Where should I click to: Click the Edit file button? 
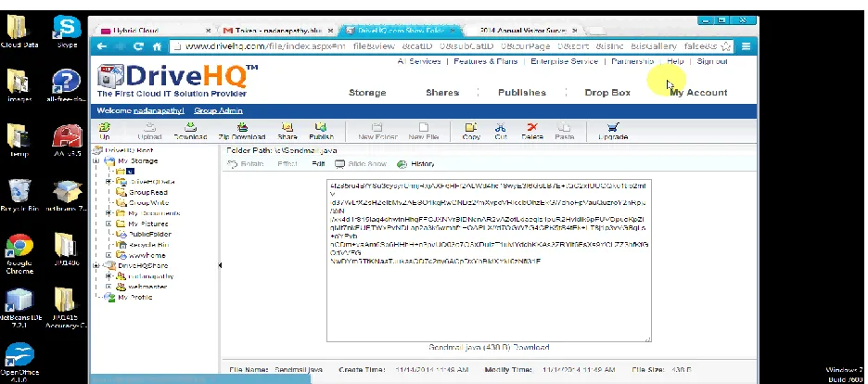[318, 164]
